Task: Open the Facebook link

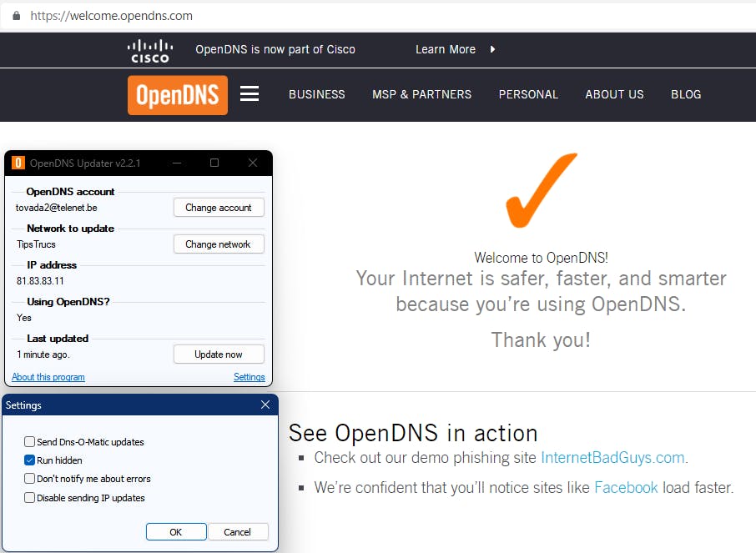Action: point(626,487)
